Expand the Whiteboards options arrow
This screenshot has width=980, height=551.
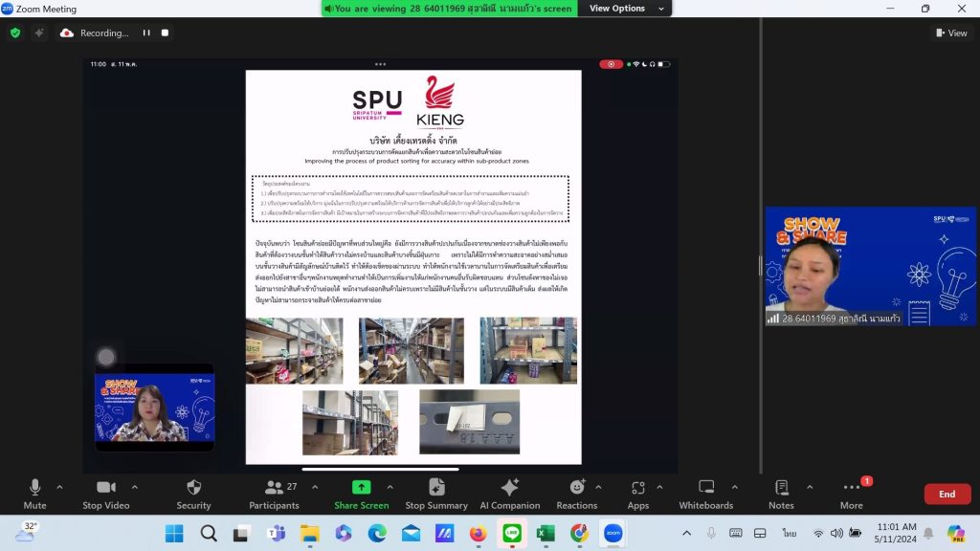734,487
